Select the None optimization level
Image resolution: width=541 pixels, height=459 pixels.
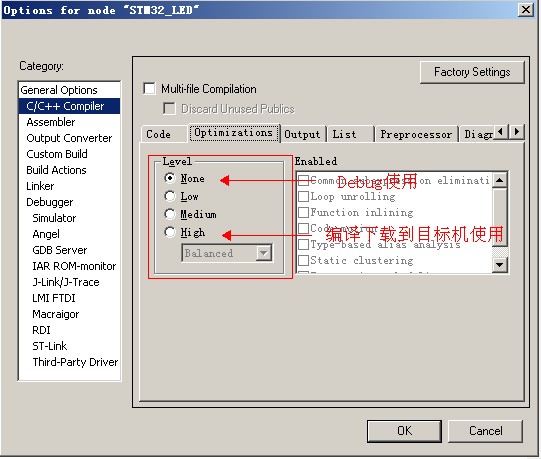point(170,178)
